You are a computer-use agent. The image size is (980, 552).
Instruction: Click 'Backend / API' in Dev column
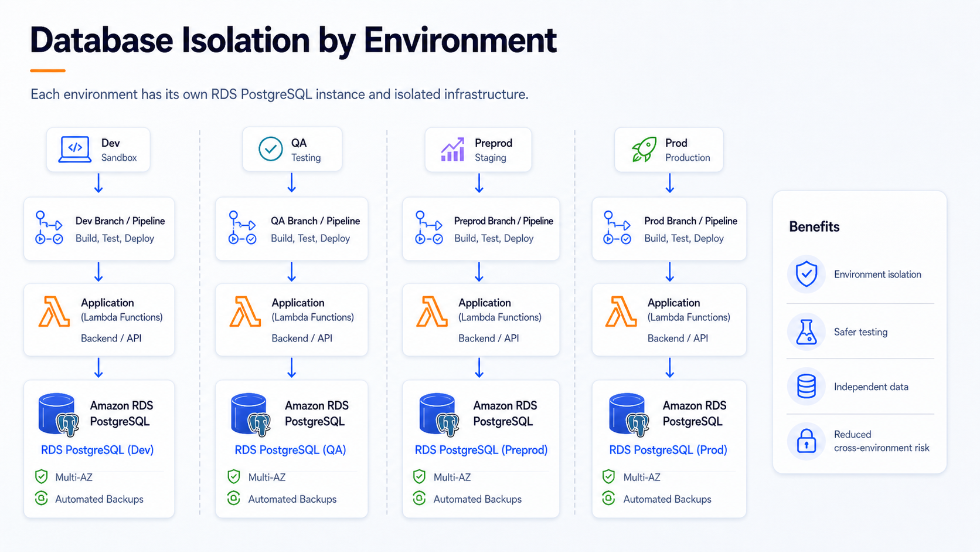tap(111, 338)
